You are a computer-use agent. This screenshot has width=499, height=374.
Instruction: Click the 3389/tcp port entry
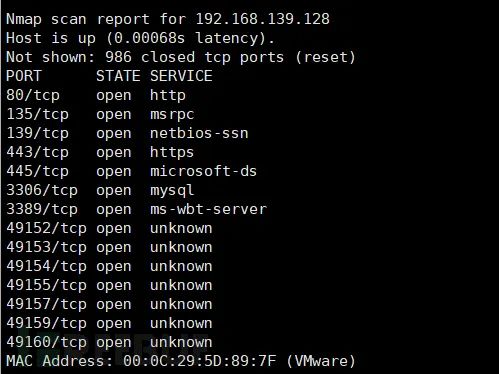(42, 209)
